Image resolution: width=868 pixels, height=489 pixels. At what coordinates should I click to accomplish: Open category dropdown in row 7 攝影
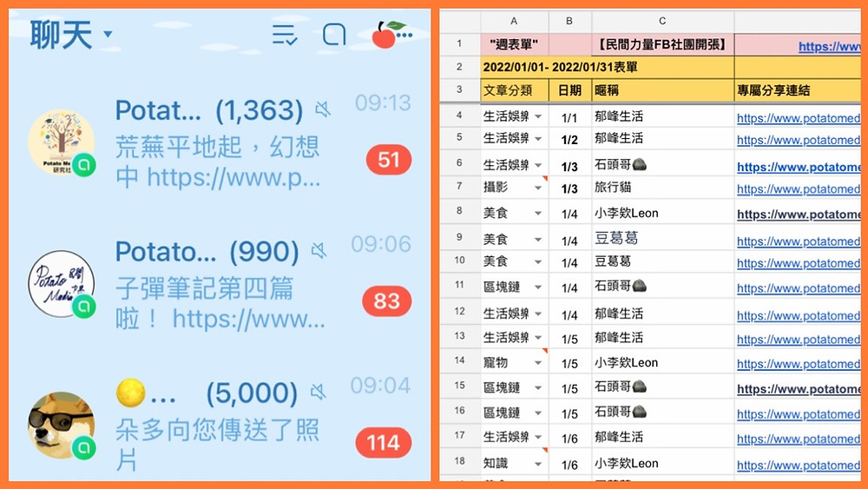(537, 188)
